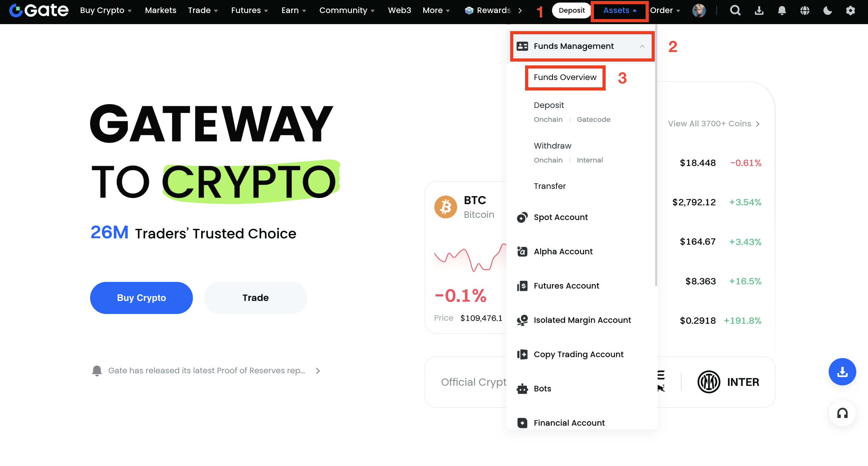Screen dimensions: 868x466
Task: Expand the Buy Crypto dropdown menu
Action: click(105, 10)
